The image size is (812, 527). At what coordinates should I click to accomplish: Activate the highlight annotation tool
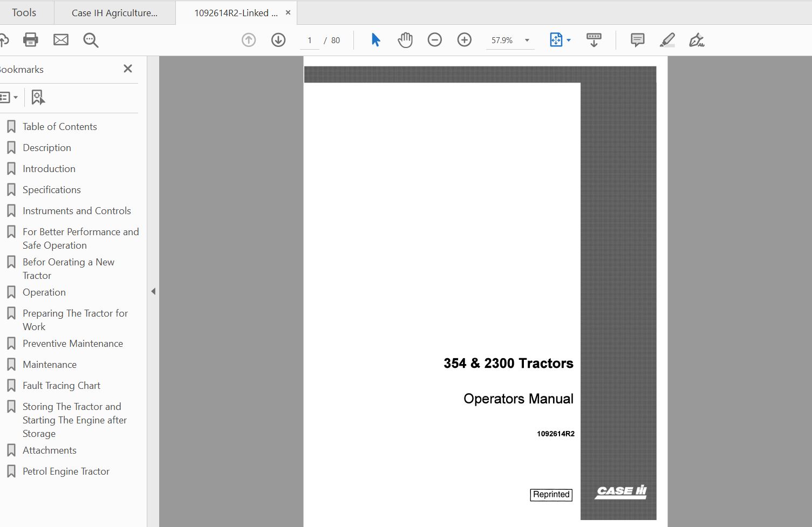point(667,39)
